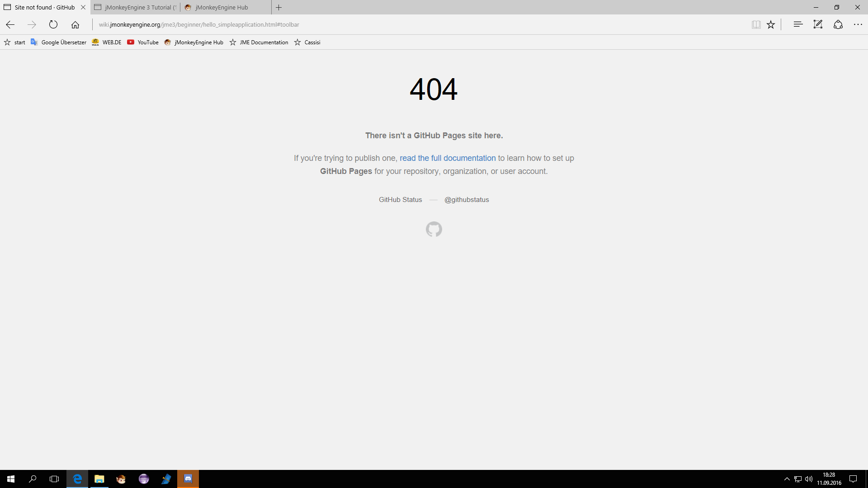Follow the 'read the full documentation' link
The height and width of the screenshot is (488, 868).
448,158
